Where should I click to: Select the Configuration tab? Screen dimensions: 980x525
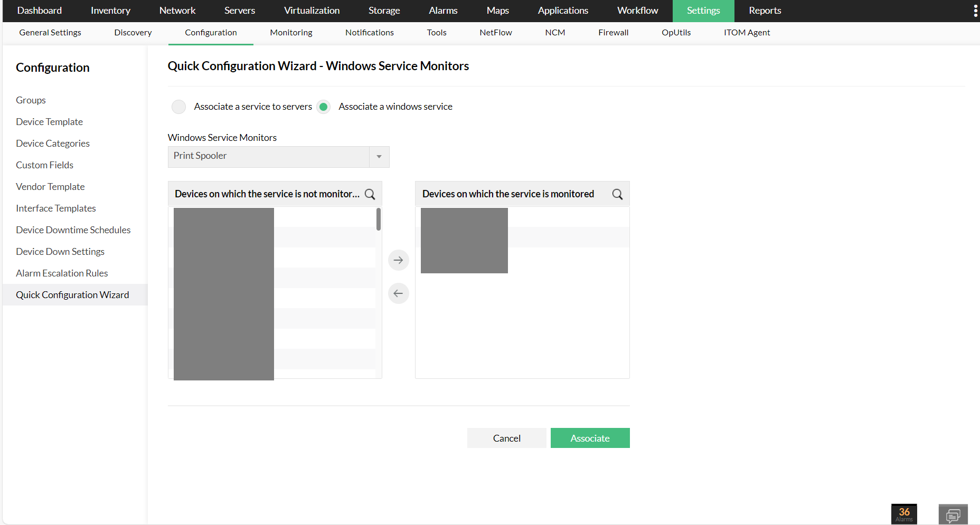(211, 33)
